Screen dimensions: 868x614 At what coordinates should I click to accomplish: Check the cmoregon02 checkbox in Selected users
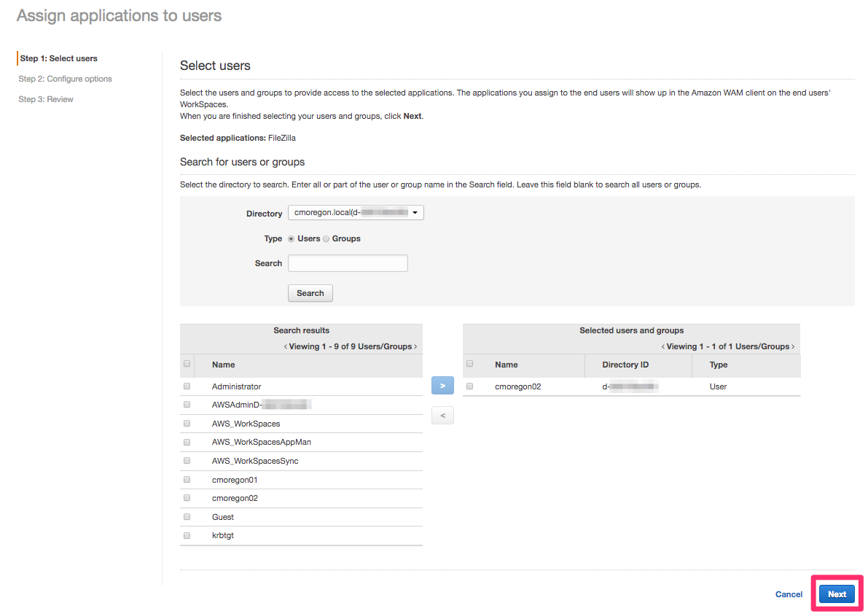point(469,386)
